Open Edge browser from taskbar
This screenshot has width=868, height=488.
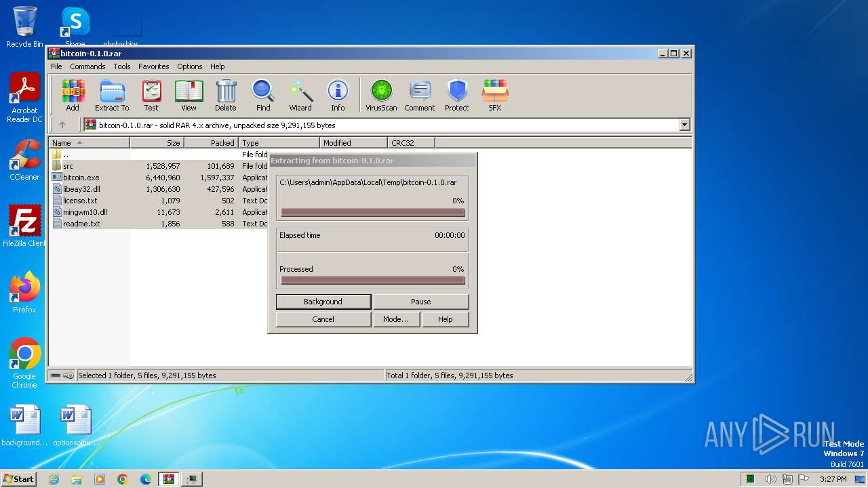[x=145, y=479]
